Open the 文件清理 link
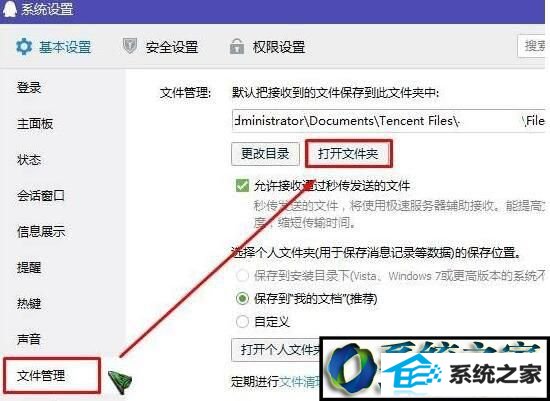 pyautogui.click(x=299, y=381)
